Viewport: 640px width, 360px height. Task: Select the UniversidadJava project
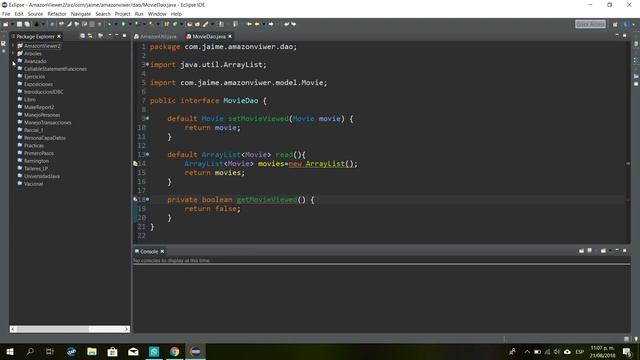(42, 176)
